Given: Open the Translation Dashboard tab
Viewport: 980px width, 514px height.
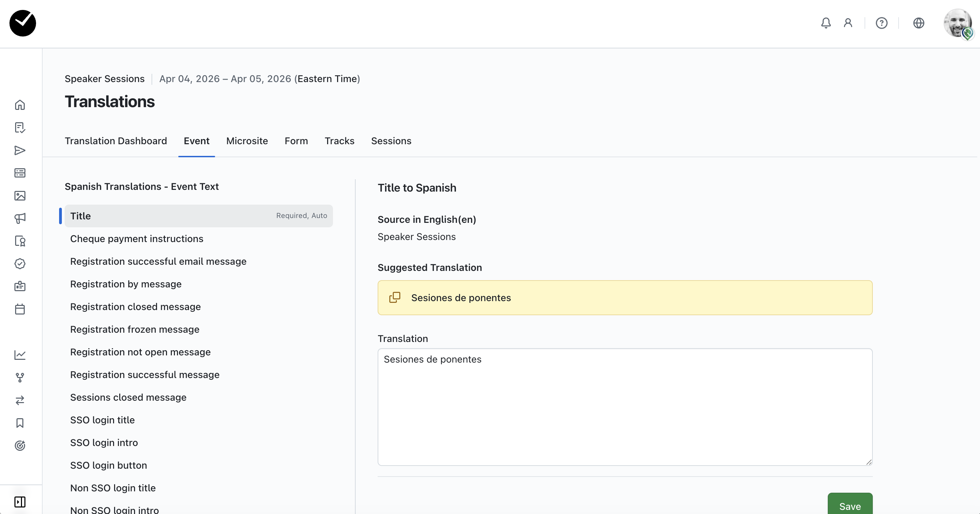Looking at the screenshot, I should click(116, 141).
